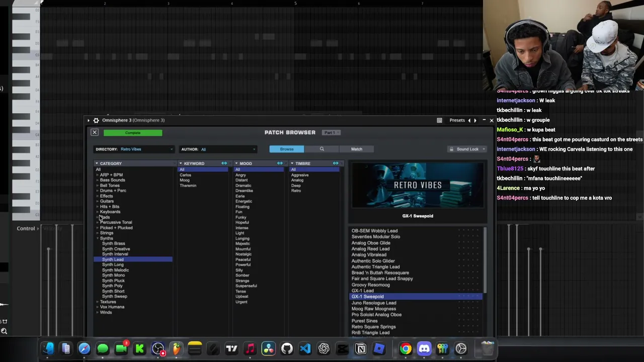Go to the next preset arrow

pyautogui.click(x=475, y=120)
